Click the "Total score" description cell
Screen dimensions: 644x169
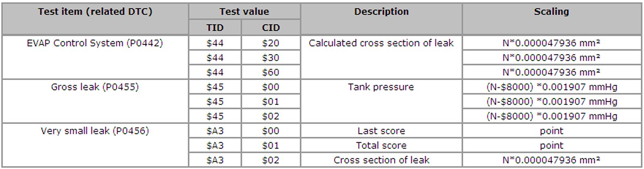pos(381,145)
